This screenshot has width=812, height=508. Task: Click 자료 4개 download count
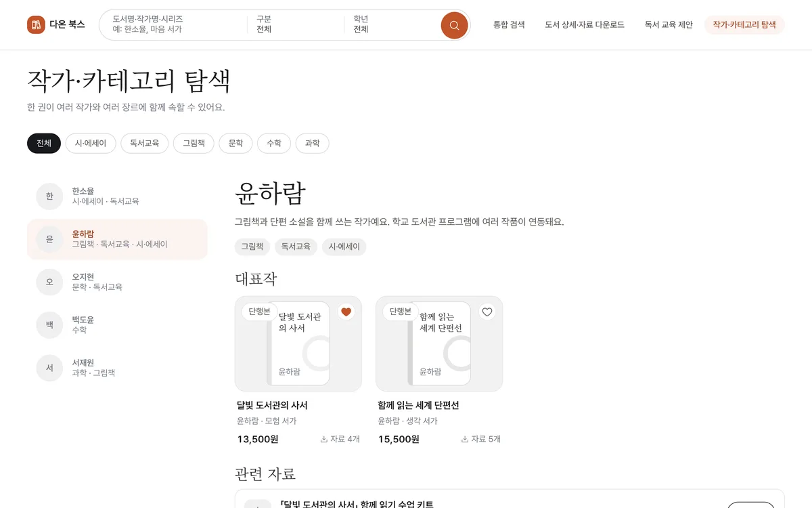[x=340, y=439]
